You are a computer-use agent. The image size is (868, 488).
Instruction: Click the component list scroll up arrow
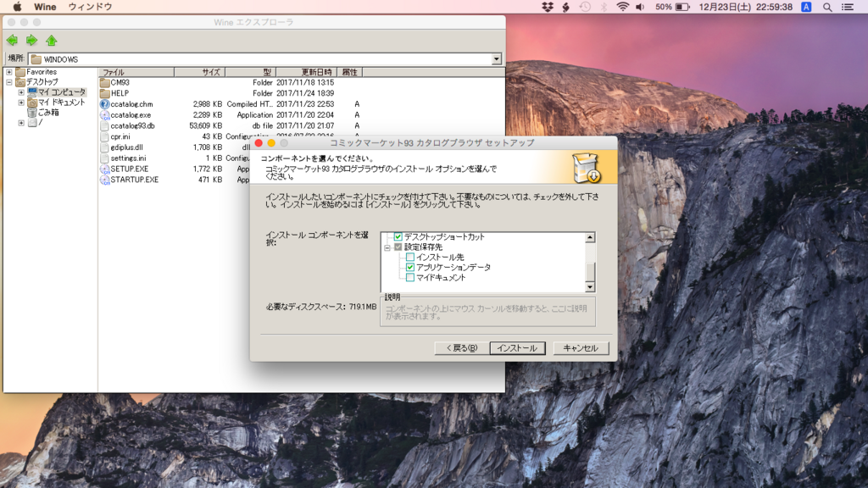click(x=590, y=237)
